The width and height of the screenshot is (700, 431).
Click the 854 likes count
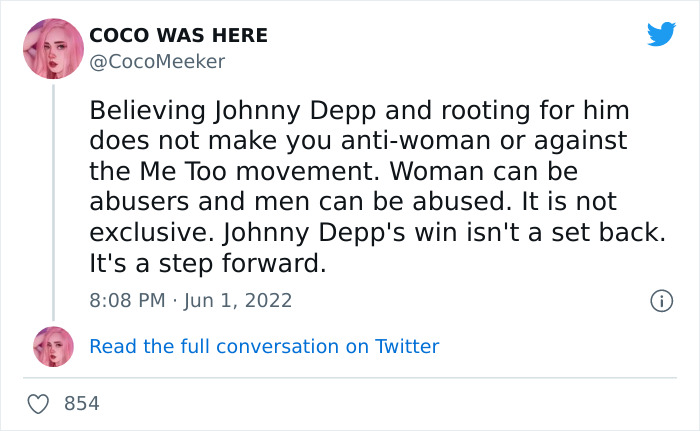coord(81,404)
